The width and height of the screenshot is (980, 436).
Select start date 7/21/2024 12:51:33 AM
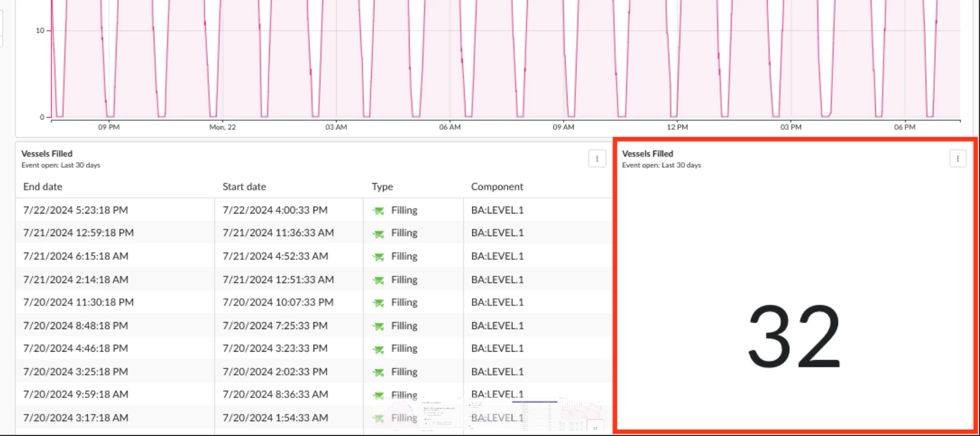[x=278, y=280]
